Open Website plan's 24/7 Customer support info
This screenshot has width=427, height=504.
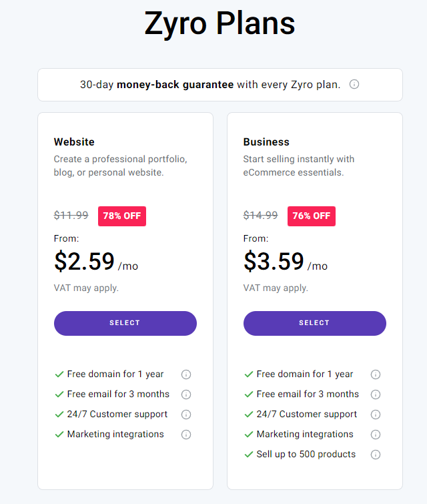pyautogui.click(x=186, y=415)
